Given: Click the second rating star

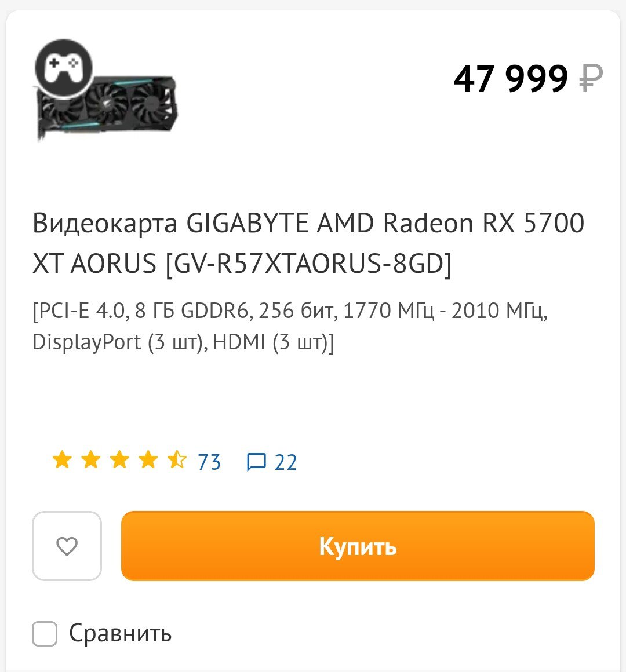Looking at the screenshot, I should pyautogui.click(x=91, y=460).
